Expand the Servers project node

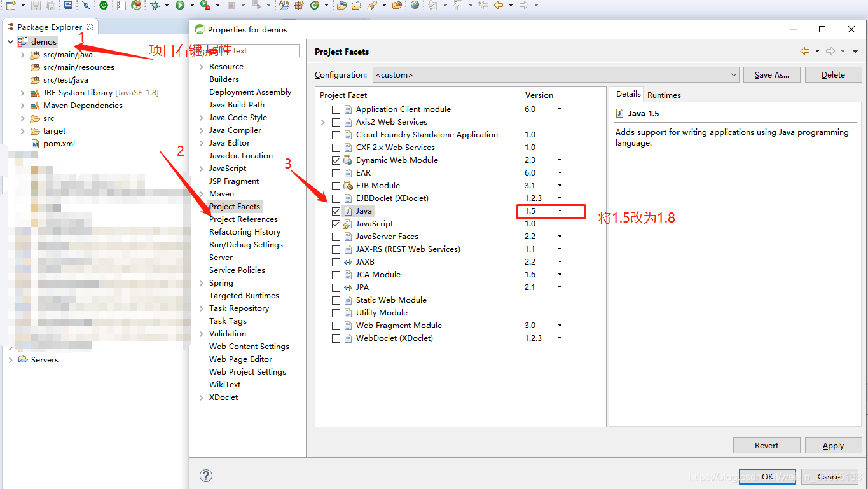pyautogui.click(x=10, y=360)
